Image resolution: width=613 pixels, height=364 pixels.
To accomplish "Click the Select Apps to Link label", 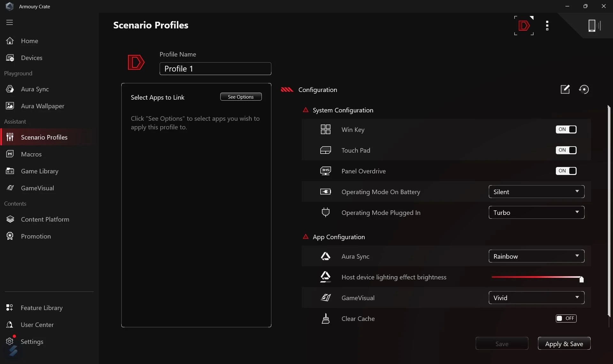I will coord(157,97).
